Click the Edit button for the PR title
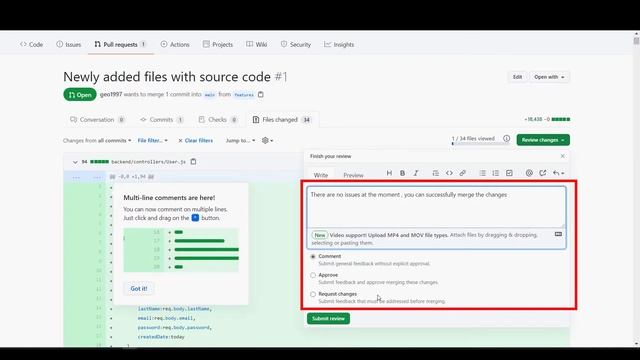640x360 pixels. 517,77
